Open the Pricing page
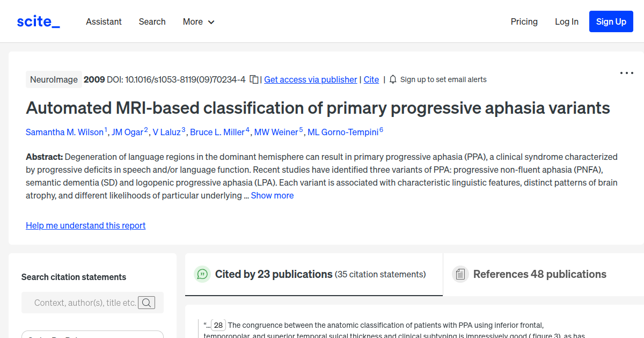This screenshot has height=338, width=644. [524, 21]
